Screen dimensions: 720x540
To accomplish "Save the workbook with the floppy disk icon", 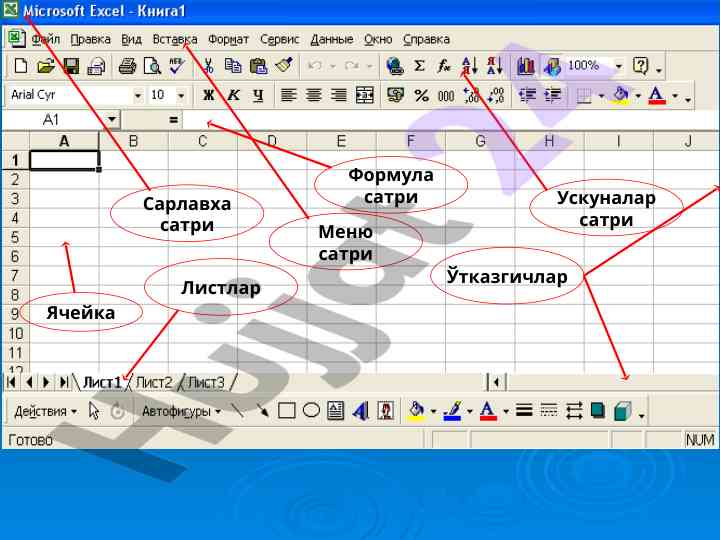I will [x=71, y=66].
